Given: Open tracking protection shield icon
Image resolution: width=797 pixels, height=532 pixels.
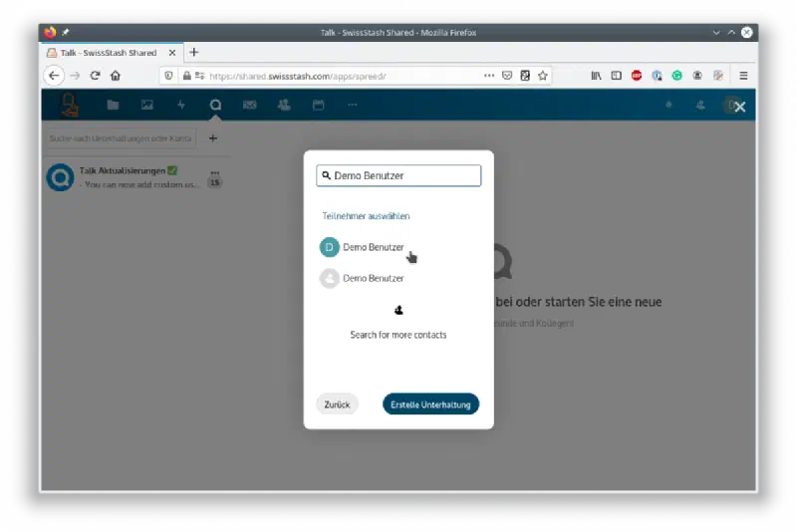Looking at the screenshot, I should (168, 76).
